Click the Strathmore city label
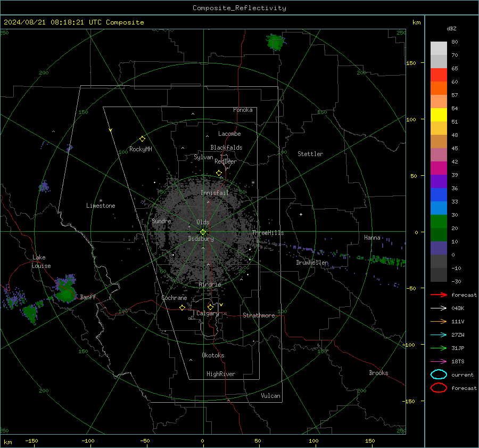Screen dimensions: 479x448 pyautogui.click(x=259, y=315)
